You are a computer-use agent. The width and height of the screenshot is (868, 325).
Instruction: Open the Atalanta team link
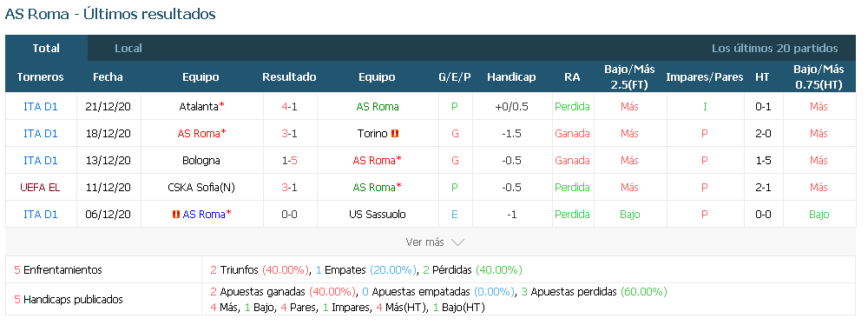click(200, 107)
